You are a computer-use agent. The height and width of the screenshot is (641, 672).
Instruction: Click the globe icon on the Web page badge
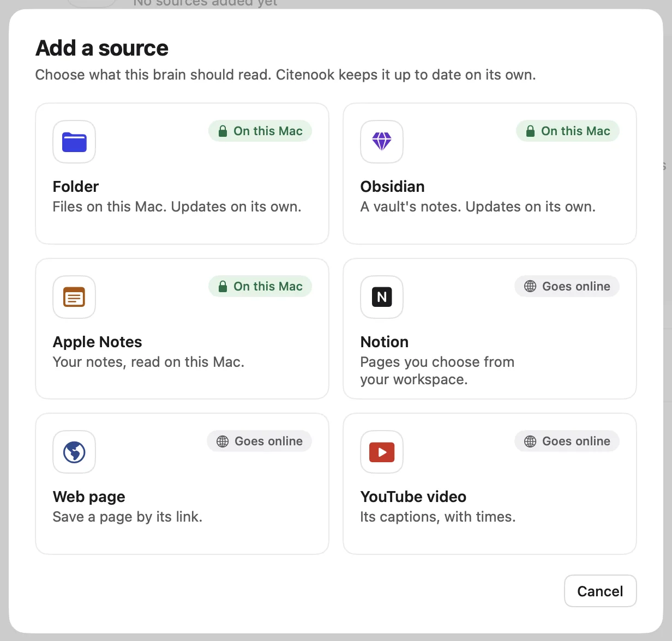[223, 442]
